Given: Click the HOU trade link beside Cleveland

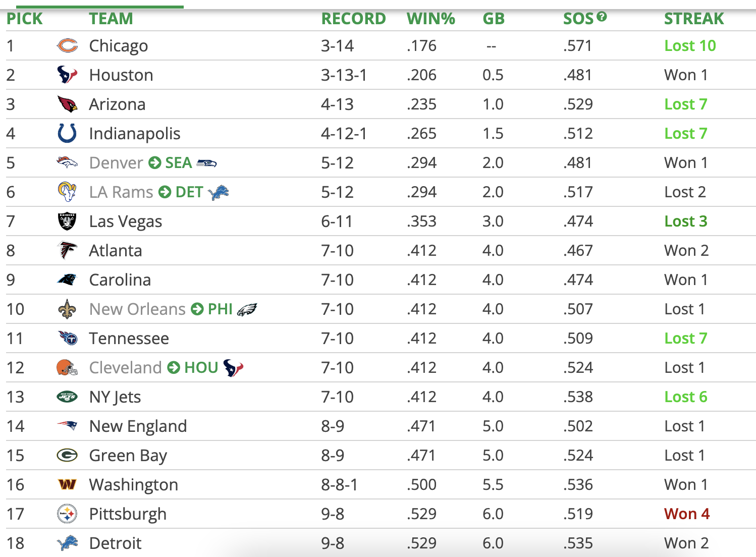Looking at the screenshot, I should [x=201, y=368].
